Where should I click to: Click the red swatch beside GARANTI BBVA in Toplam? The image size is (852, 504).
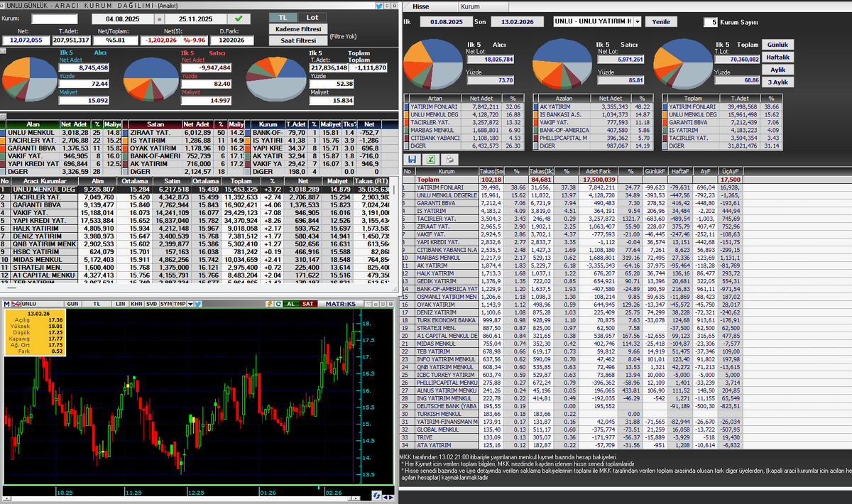(x=665, y=122)
